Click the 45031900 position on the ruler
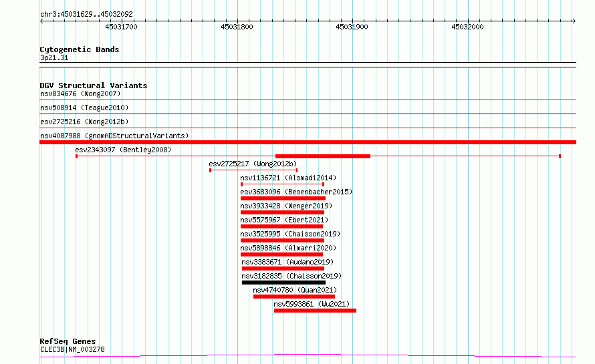 (x=352, y=27)
